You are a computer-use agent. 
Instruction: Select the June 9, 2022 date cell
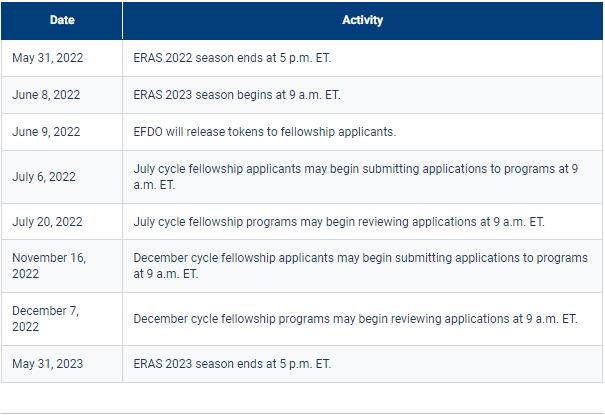pos(62,132)
